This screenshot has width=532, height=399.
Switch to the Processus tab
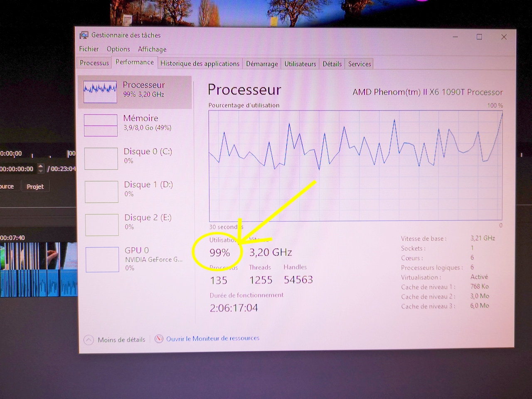click(94, 63)
